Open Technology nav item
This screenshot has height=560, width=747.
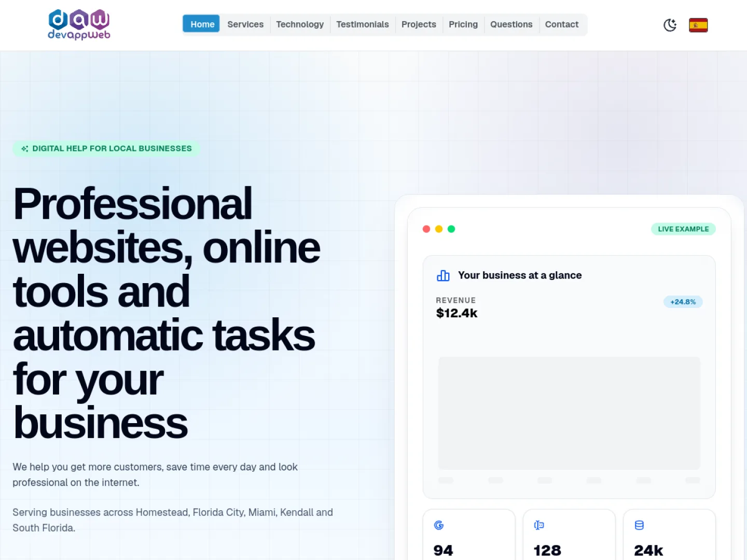click(300, 24)
